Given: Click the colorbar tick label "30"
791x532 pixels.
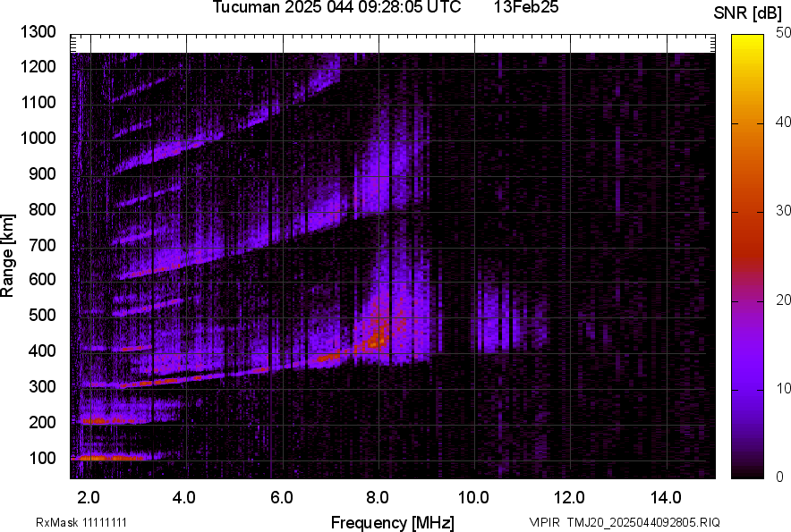Looking at the screenshot, I should pos(784,211).
